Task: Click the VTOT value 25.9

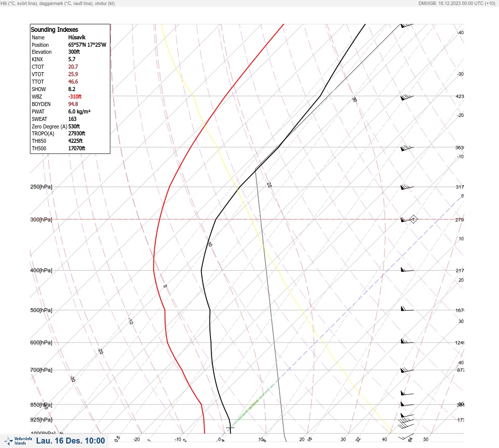Action: click(x=73, y=74)
